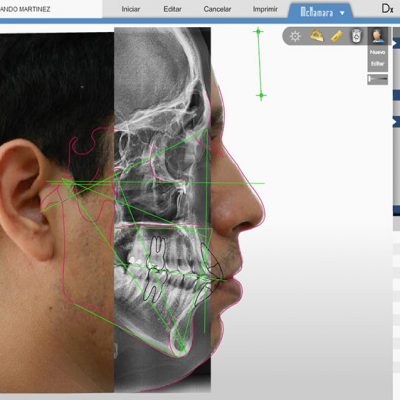
Task: Expand the lower right side panel arrow
Action: [x=396, y=122]
